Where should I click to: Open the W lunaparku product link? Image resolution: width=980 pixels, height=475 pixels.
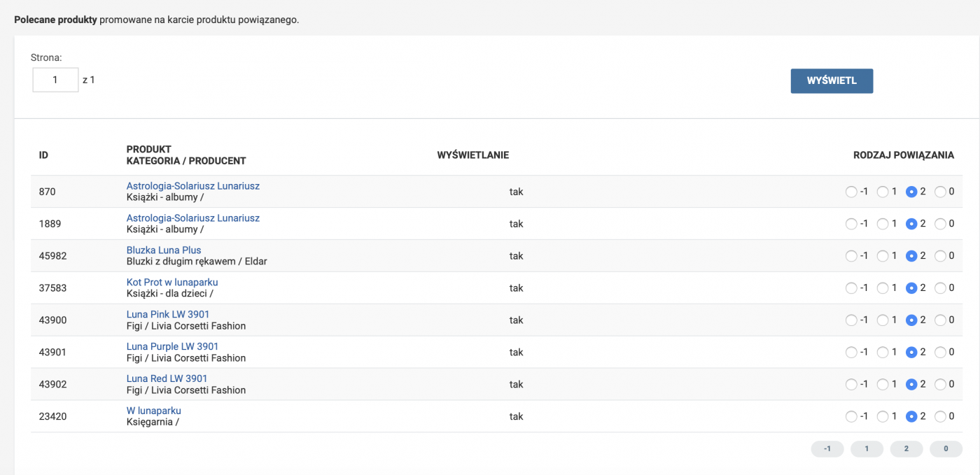tap(153, 411)
